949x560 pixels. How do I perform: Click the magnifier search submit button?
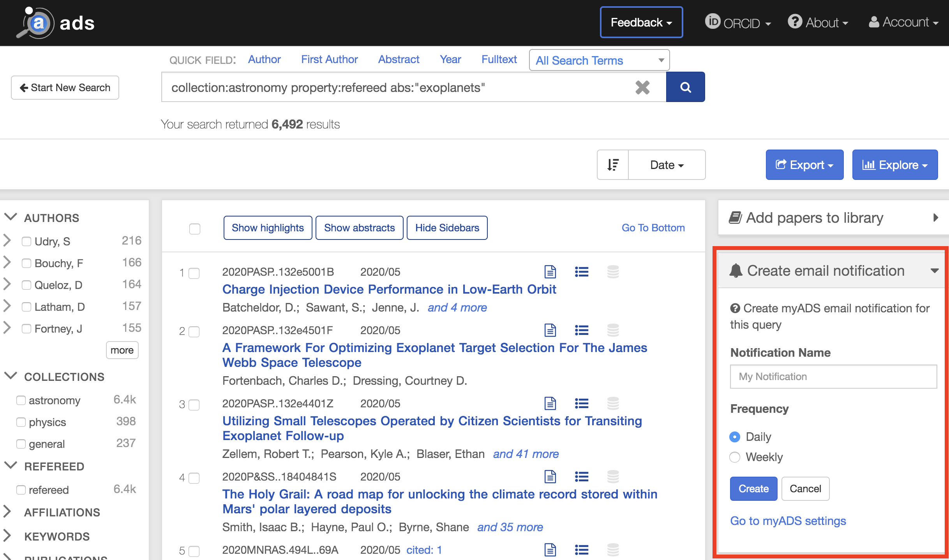685,87
